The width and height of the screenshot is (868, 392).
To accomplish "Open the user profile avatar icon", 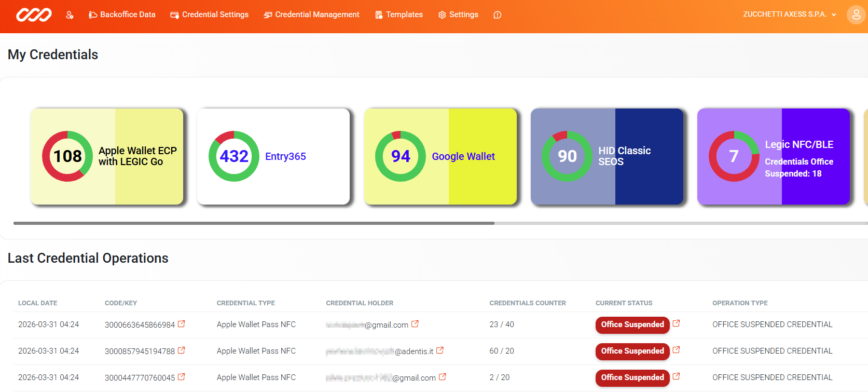I will tap(856, 15).
